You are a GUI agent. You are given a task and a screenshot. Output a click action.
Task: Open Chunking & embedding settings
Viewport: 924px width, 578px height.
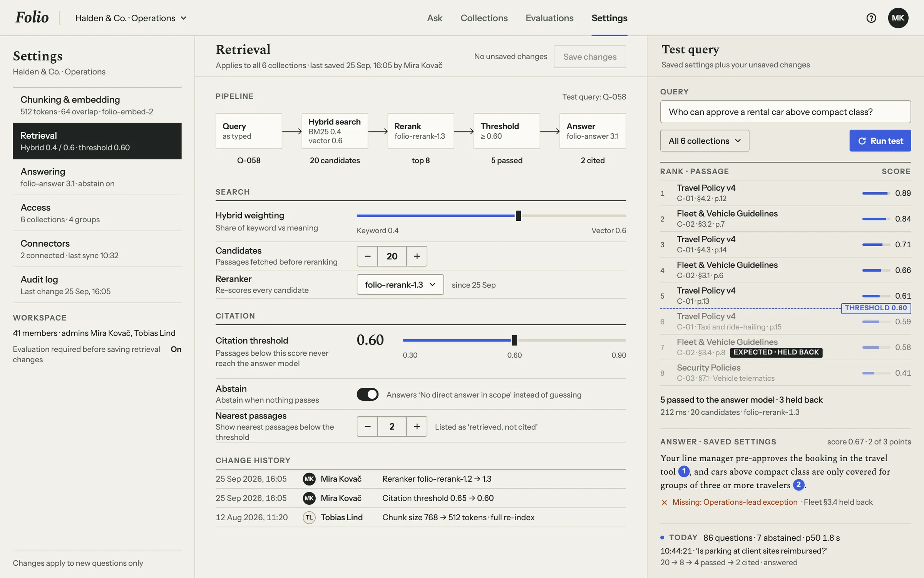[97, 105]
